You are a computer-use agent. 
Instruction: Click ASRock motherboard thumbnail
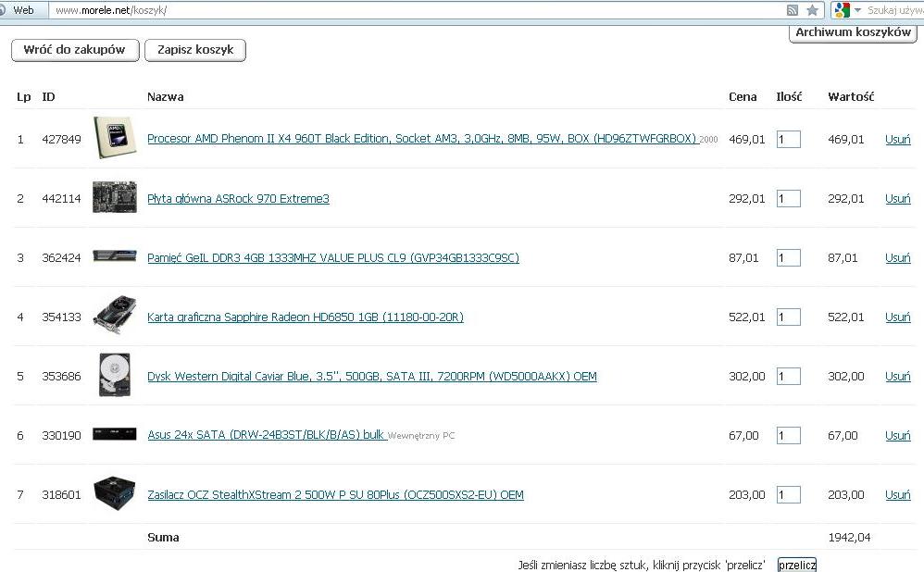[x=115, y=197]
